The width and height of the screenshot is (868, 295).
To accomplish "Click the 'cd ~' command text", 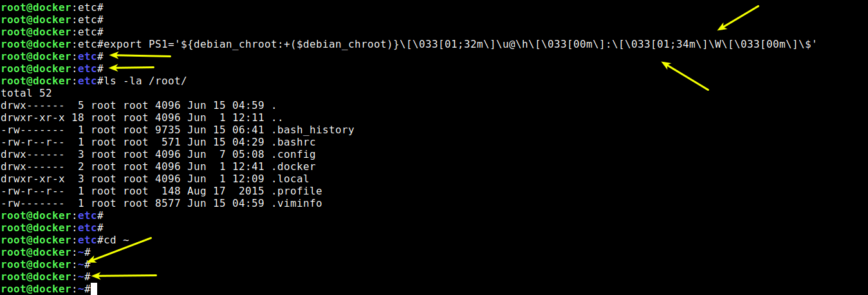I will pyautogui.click(x=116, y=240).
